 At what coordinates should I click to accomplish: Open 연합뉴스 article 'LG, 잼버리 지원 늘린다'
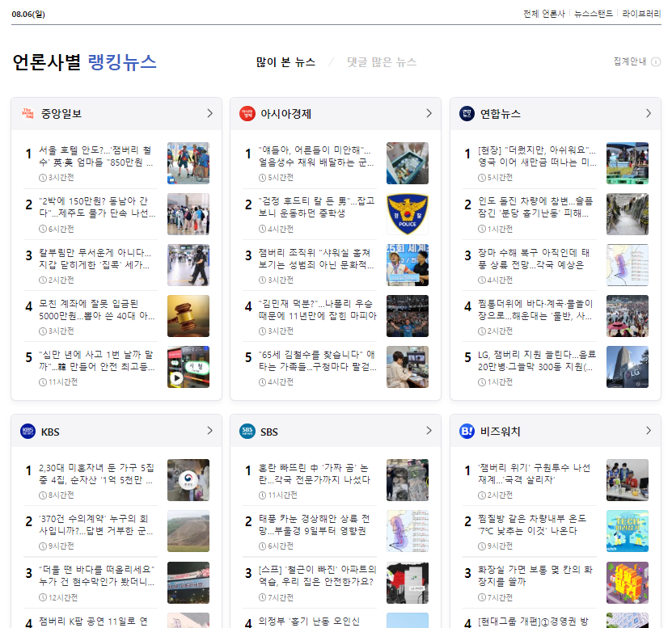coord(537,360)
